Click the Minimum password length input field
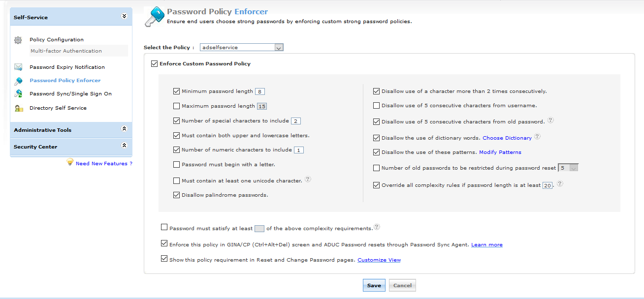The height and width of the screenshot is (299, 644). (x=260, y=91)
